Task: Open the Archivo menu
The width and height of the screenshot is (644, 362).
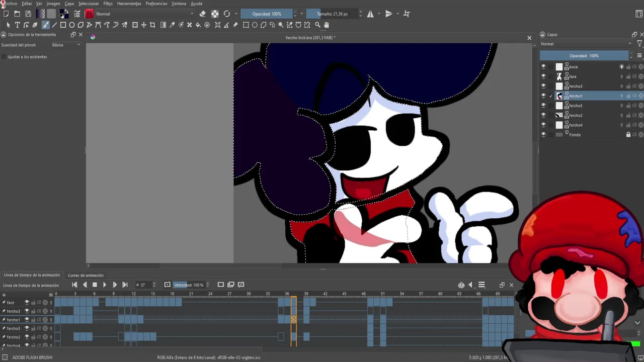Action: (x=9, y=4)
